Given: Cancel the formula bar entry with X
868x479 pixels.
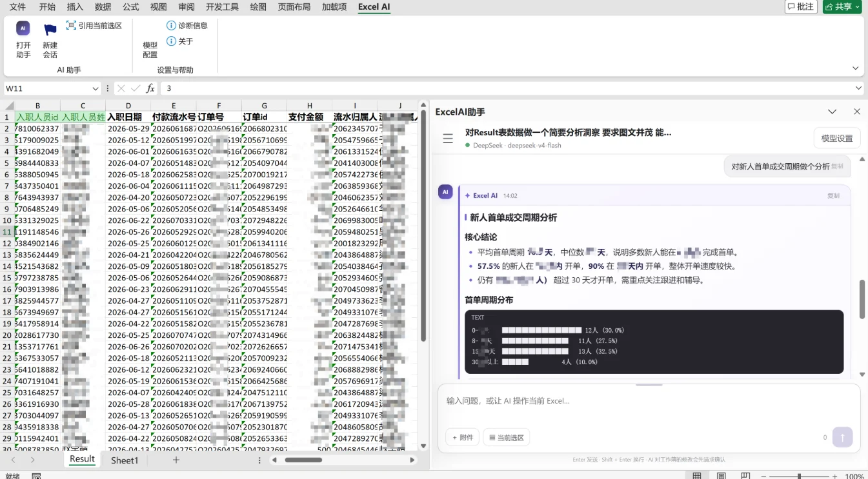Looking at the screenshot, I should tap(121, 88).
